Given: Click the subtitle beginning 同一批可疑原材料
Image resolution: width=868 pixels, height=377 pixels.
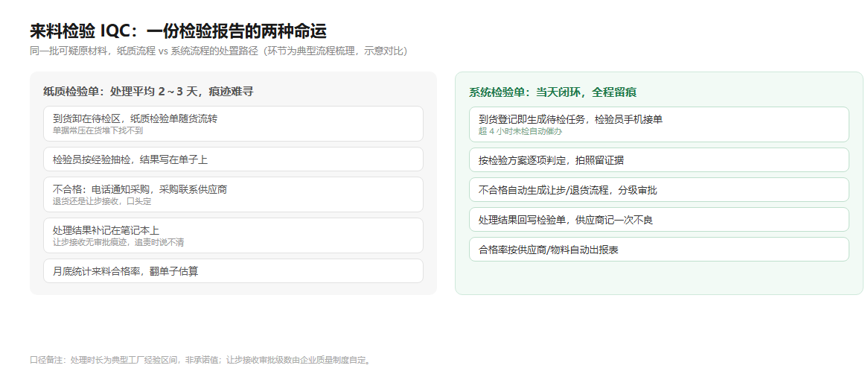Looking at the screenshot, I should 220,51.
